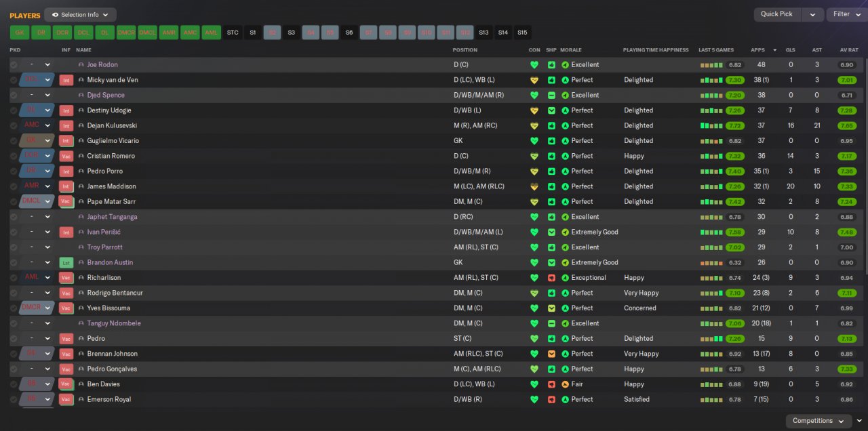868x431 pixels.
Task: Click the morale icon for Djed Spence
Action: coord(566,96)
